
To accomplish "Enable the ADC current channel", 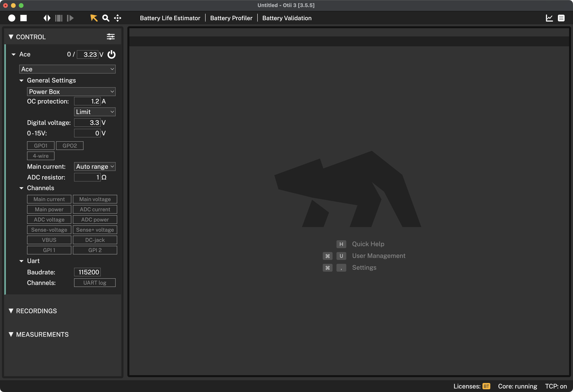I will (95, 209).
